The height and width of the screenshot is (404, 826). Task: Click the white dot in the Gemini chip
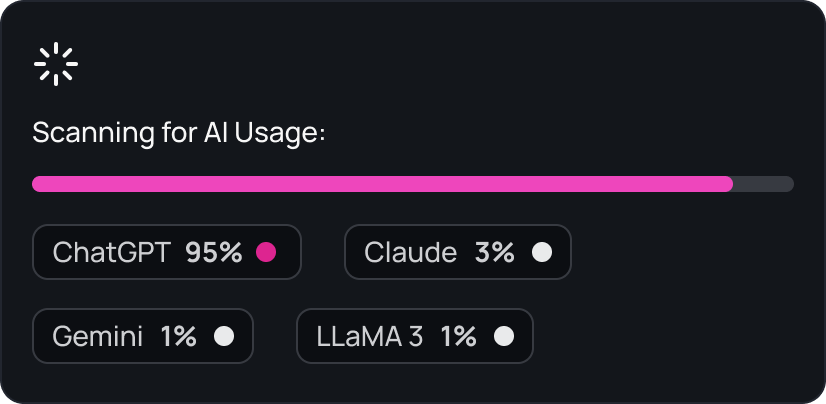[x=224, y=336]
